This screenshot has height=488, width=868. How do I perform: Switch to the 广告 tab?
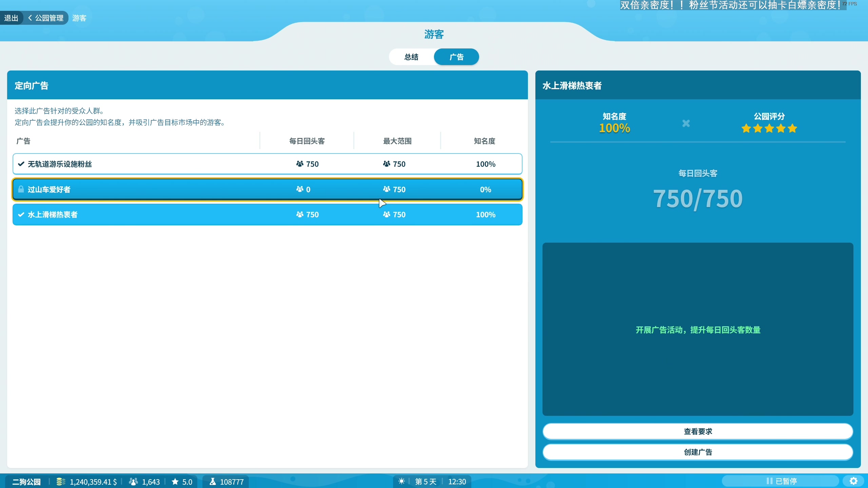point(456,57)
